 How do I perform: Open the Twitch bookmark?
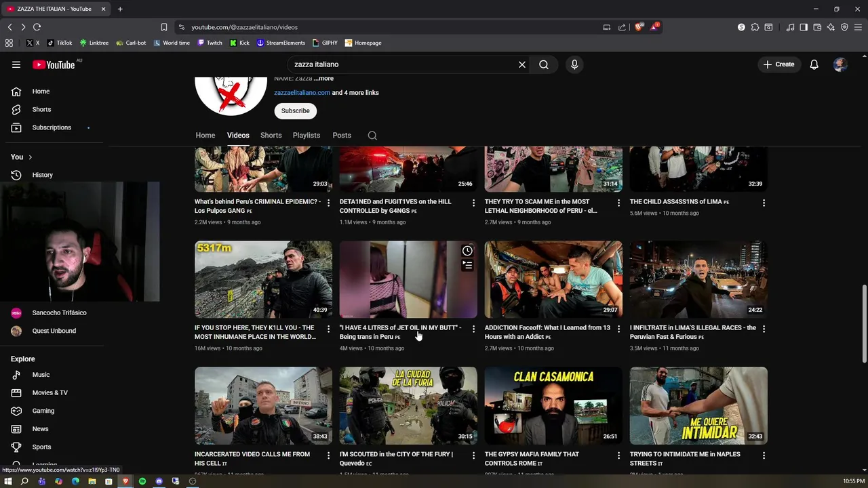pos(210,43)
